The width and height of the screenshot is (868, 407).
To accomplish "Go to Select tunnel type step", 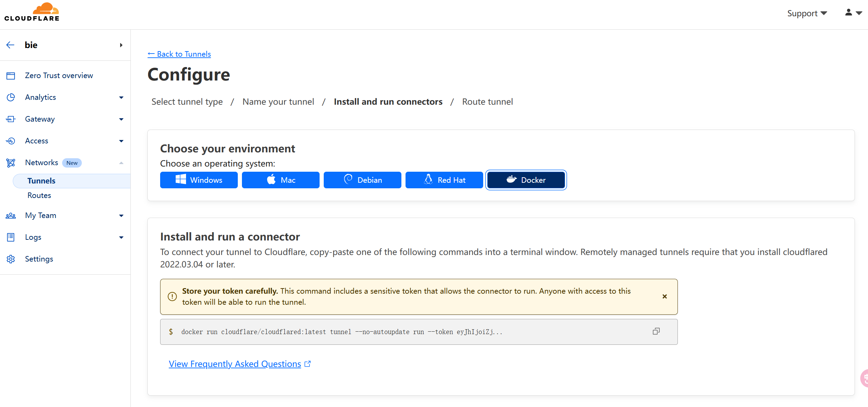I will coord(187,102).
